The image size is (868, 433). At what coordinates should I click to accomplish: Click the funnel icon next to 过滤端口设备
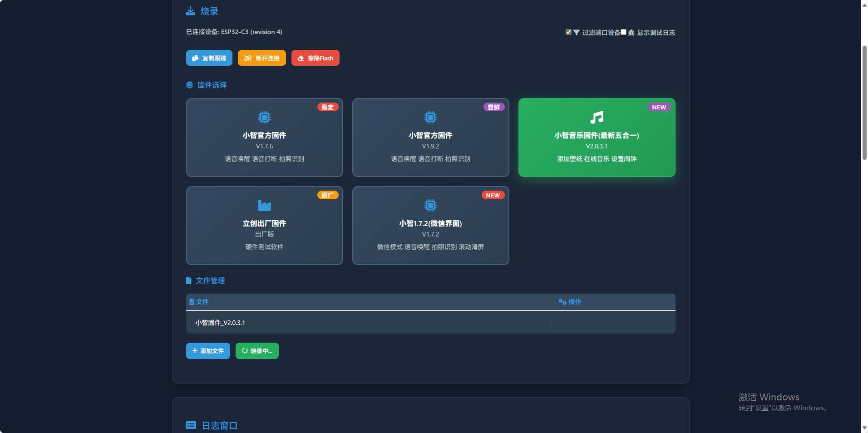(576, 33)
